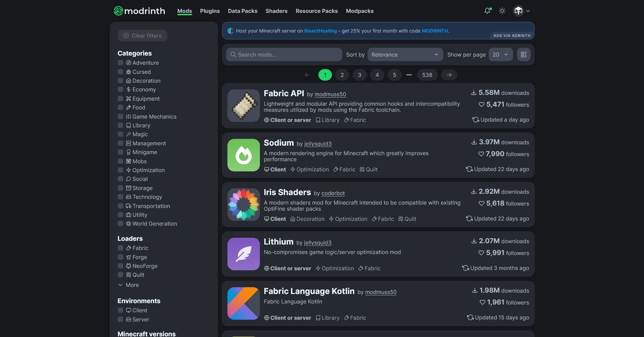The height and width of the screenshot is (337, 644).
Task: Open the Lithium feather icon
Action: 244,254
